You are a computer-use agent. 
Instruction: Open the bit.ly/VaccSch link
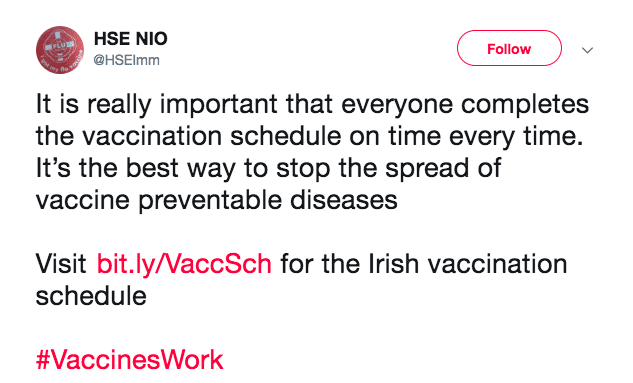[x=184, y=264]
